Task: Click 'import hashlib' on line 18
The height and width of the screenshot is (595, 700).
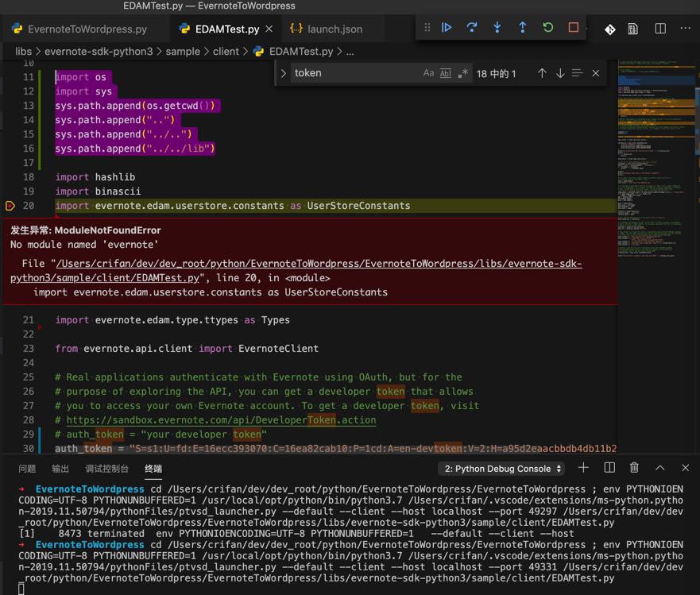Action: (x=95, y=177)
